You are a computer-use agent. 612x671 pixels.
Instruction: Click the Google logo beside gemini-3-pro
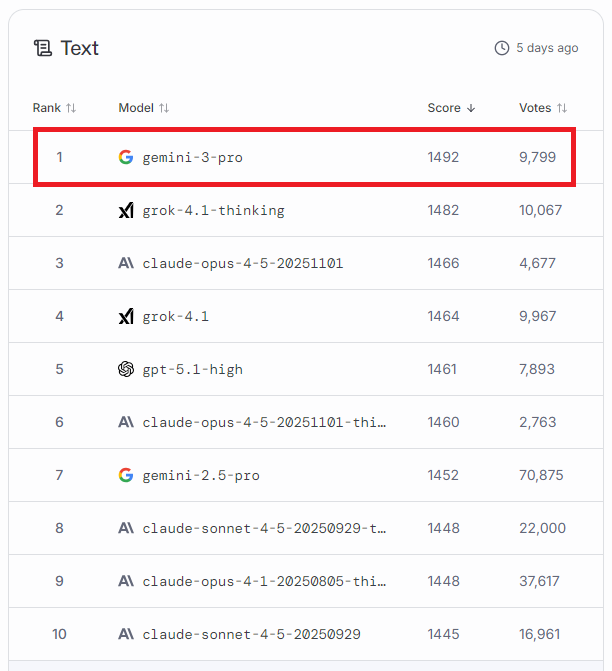pos(126,157)
